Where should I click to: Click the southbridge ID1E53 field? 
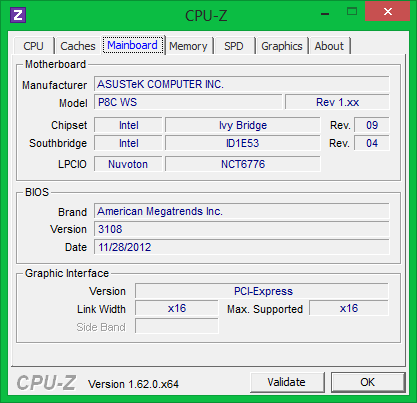[243, 143]
